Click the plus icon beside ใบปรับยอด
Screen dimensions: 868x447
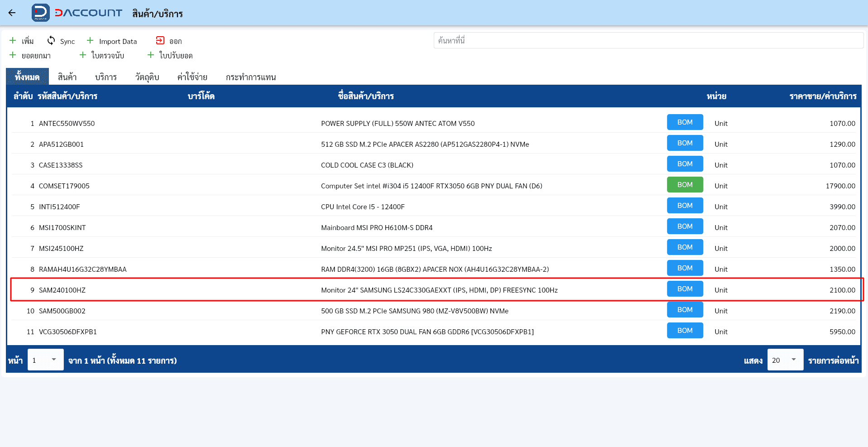click(151, 55)
